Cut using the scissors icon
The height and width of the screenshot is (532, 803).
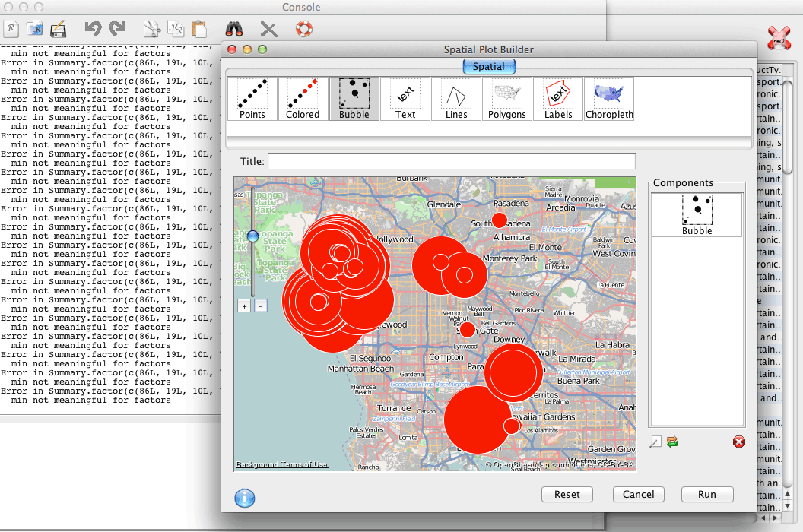click(151, 29)
